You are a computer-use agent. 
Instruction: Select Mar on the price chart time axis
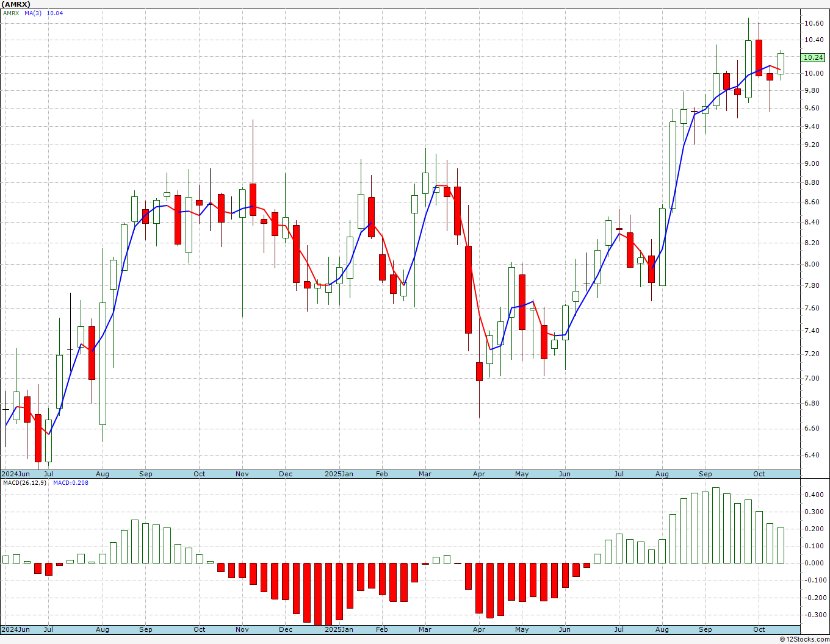click(425, 474)
